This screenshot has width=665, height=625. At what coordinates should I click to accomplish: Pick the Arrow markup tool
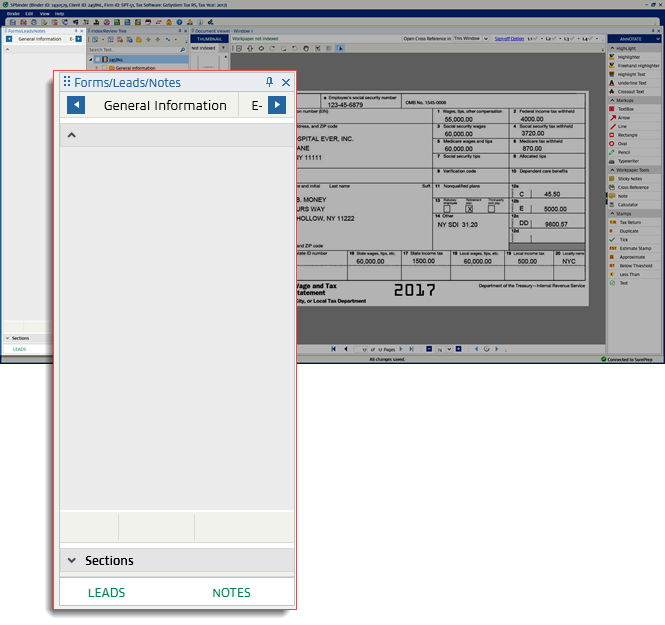click(624, 117)
